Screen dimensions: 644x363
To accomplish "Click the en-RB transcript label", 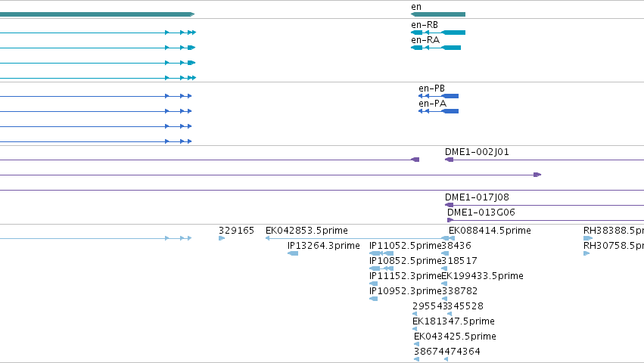I will click(425, 25).
